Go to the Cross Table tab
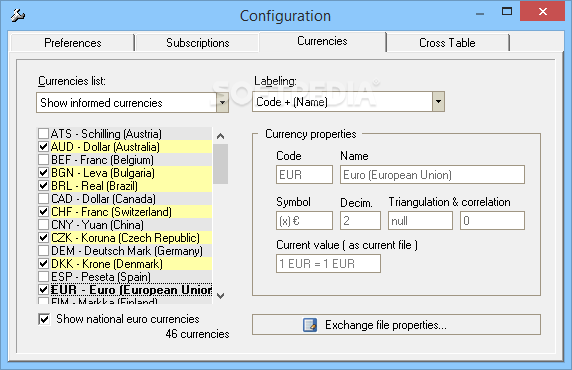572x370 pixels. tap(447, 43)
